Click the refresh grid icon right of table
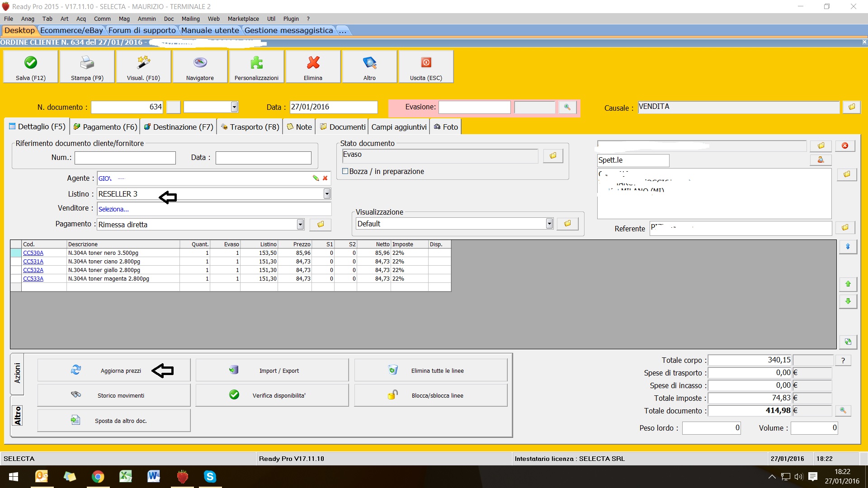Viewport: 868px width, 488px height. click(x=848, y=342)
